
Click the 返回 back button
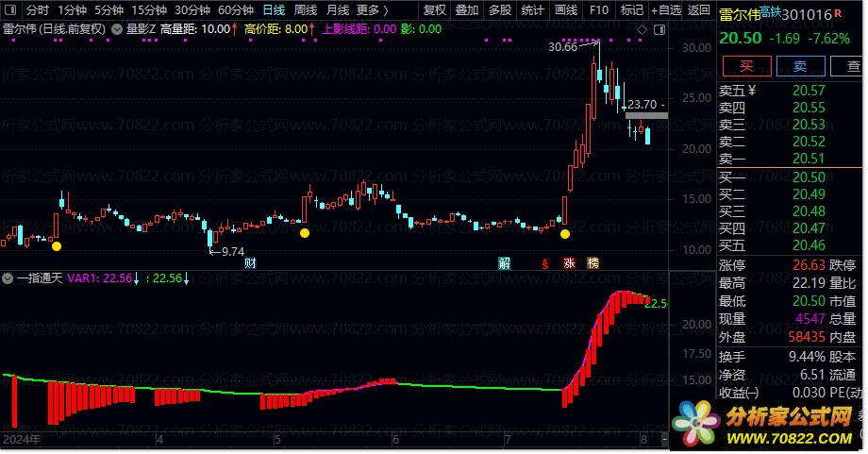tap(698, 10)
